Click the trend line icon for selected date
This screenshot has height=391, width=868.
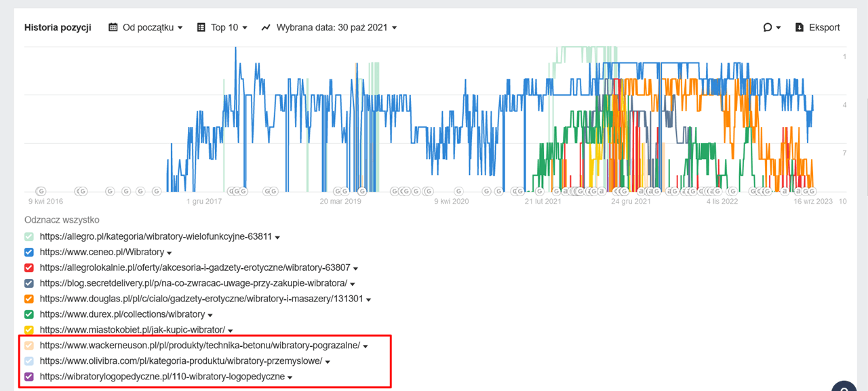(265, 28)
